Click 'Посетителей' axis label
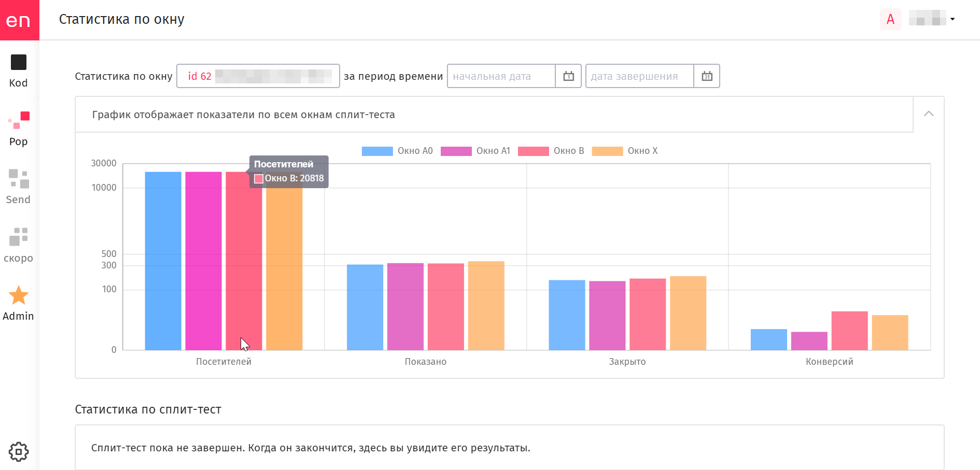The image size is (980, 470). pos(223,362)
